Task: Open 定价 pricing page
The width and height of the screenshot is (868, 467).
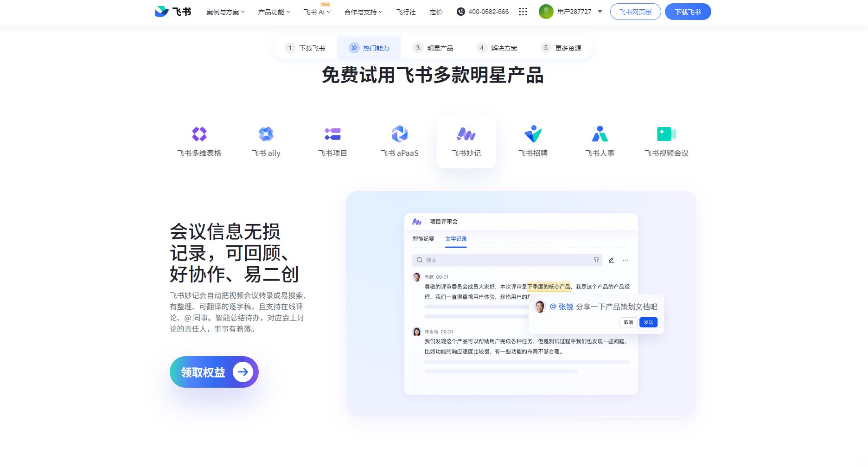Action: [436, 12]
